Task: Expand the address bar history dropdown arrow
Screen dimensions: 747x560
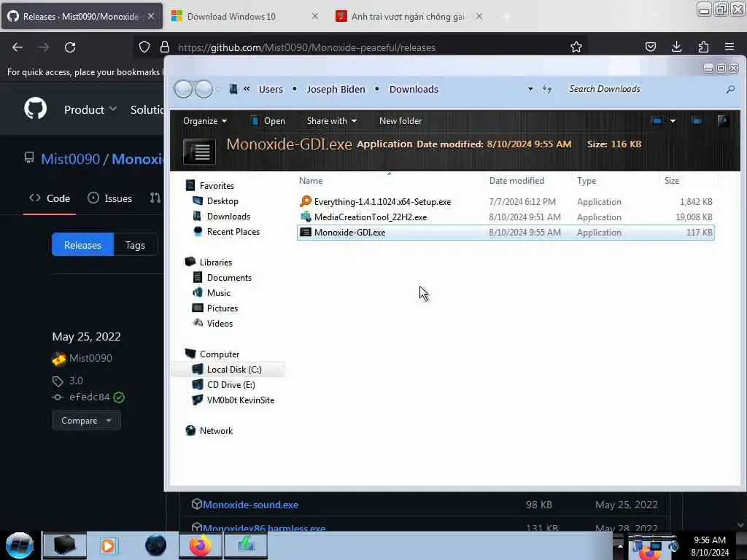Action: click(x=530, y=89)
